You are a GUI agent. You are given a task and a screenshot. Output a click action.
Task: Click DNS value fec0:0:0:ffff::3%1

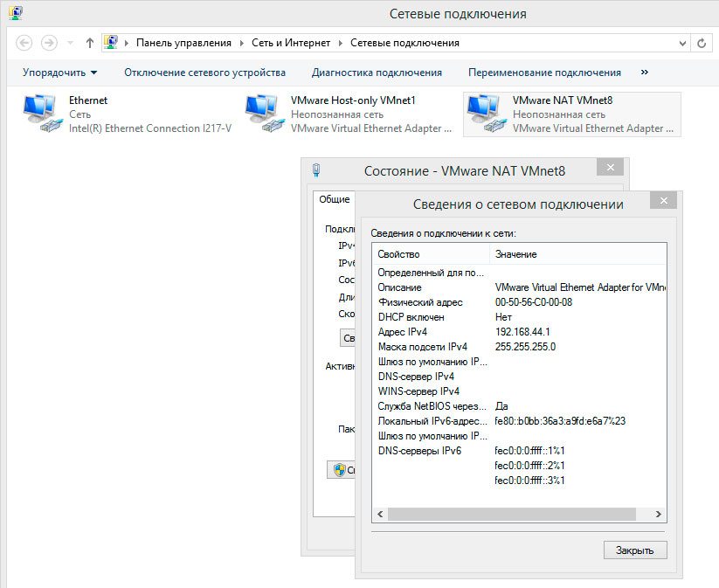(529, 481)
